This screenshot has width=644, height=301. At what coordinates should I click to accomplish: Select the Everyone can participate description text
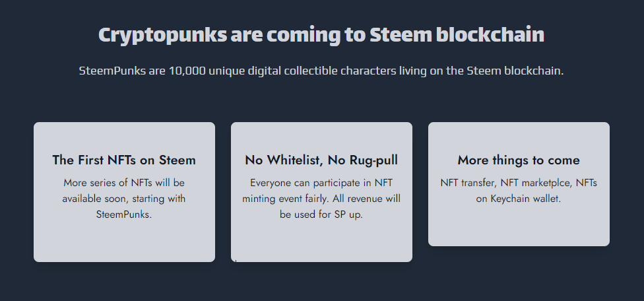(321, 198)
